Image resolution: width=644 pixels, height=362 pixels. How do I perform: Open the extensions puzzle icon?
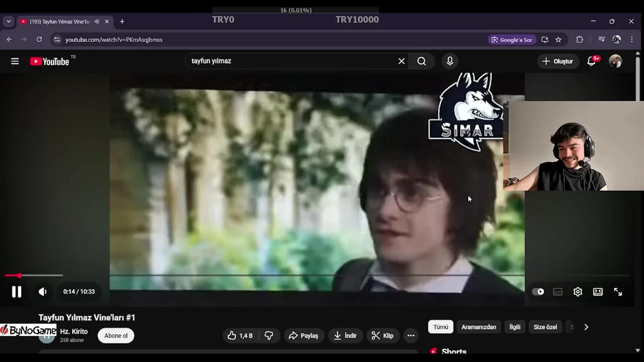[580, 40]
